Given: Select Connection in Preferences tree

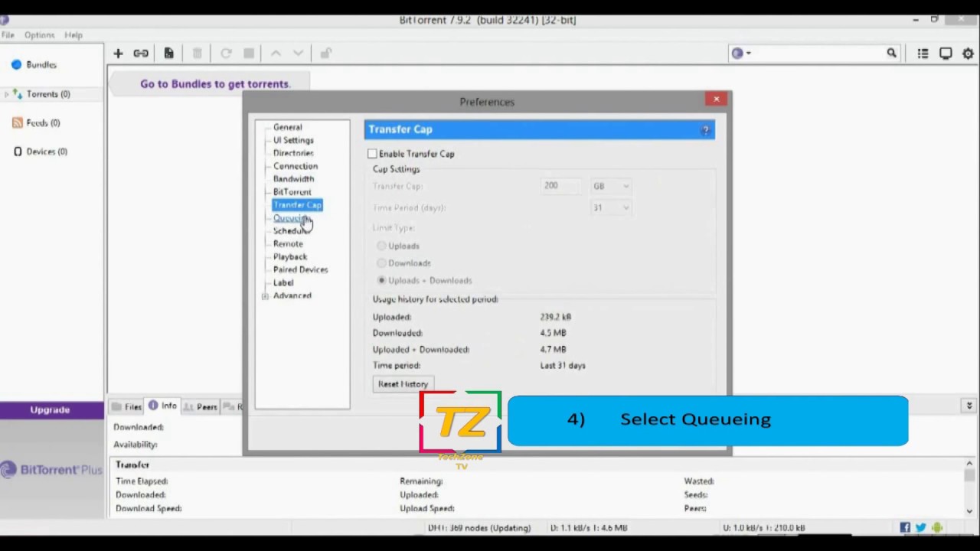Looking at the screenshot, I should (296, 166).
